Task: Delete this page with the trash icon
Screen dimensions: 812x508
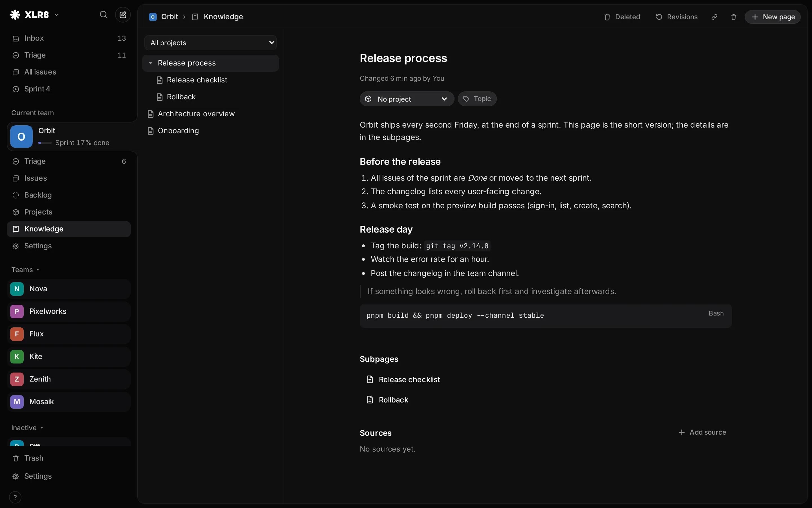Action: (734, 17)
